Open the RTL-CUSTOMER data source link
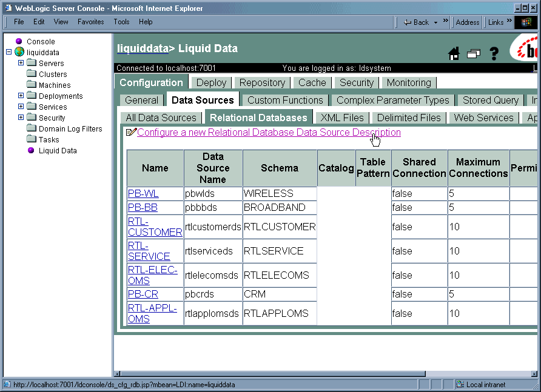The image size is (541, 392). pos(155,227)
